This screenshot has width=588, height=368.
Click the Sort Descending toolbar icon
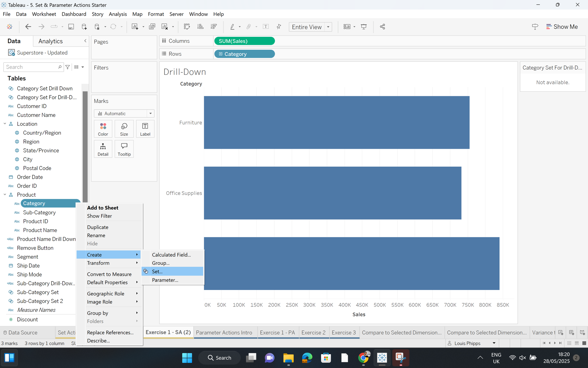[214, 27]
